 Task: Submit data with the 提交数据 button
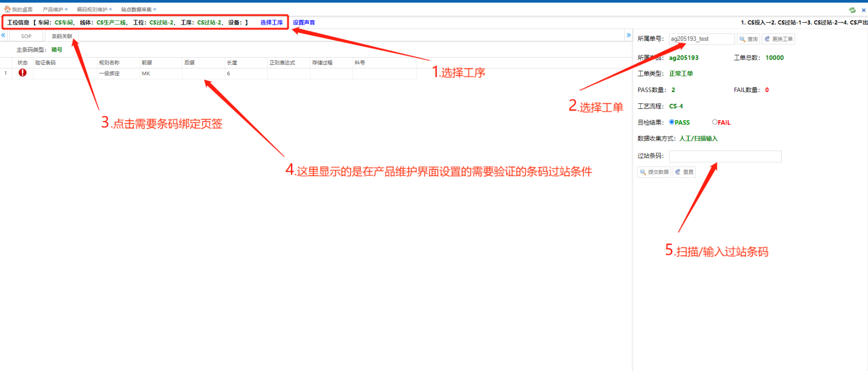[654, 172]
